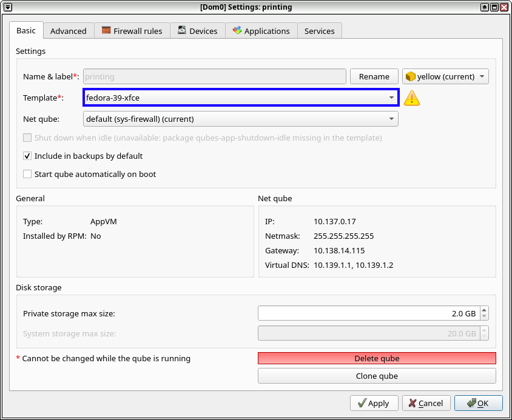Maximize the Settings window

pyautogui.click(x=494, y=7)
